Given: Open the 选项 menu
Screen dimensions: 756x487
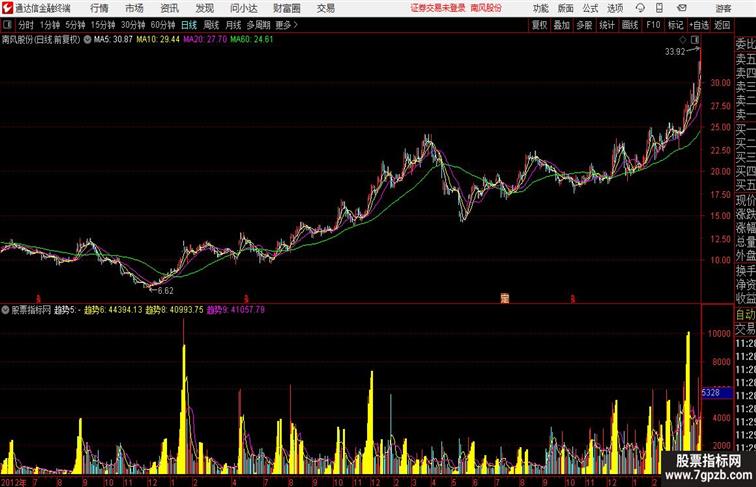Looking at the screenshot, I should pyautogui.click(x=615, y=8).
